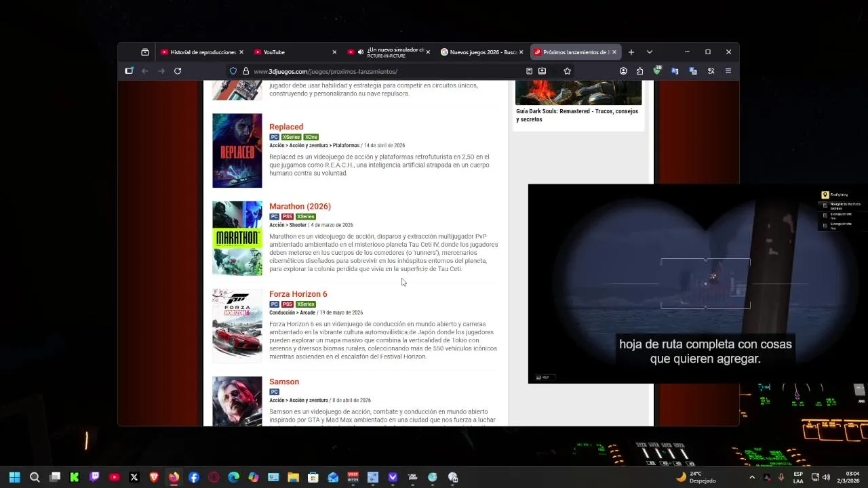Show site security padlock information
The height and width of the screenshot is (488, 868).
click(x=245, y=71)
